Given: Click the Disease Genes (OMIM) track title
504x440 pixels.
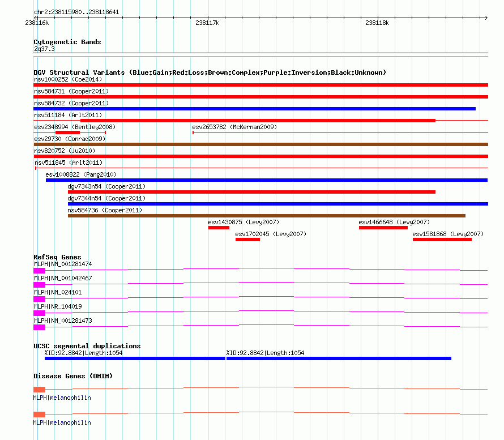Looking at the screenshot, I should pos(73,376).
